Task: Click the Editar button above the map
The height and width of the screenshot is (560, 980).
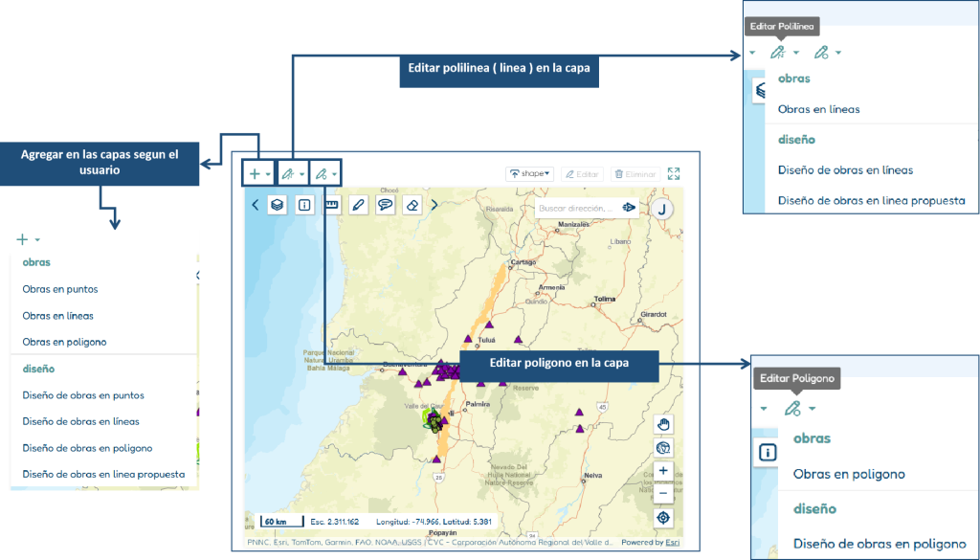Action: tap(582, 174)
